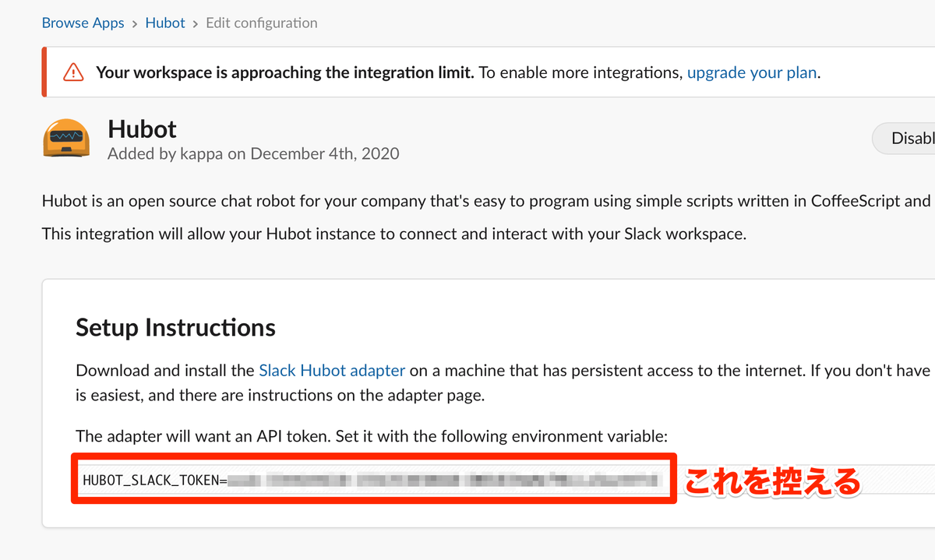Click the HUBOT_SLACK_TOKEN variable name
Screen dimensions: 935x560
151,479
